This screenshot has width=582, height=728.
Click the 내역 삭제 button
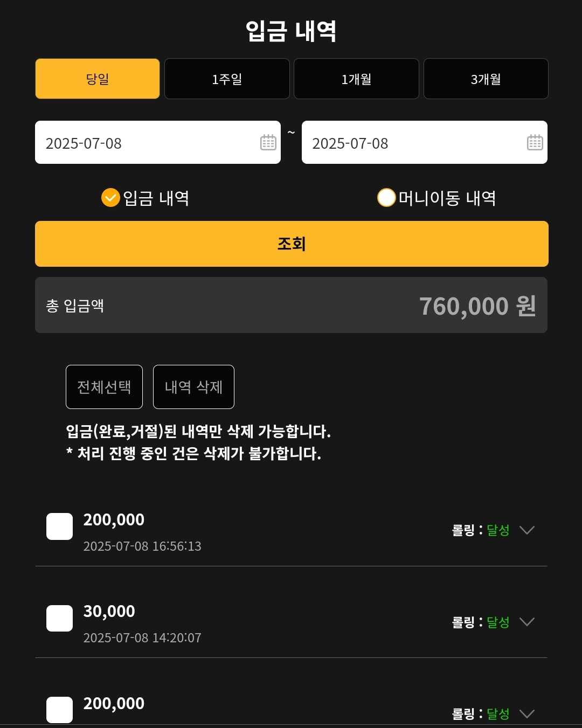[x=193, y=387]
